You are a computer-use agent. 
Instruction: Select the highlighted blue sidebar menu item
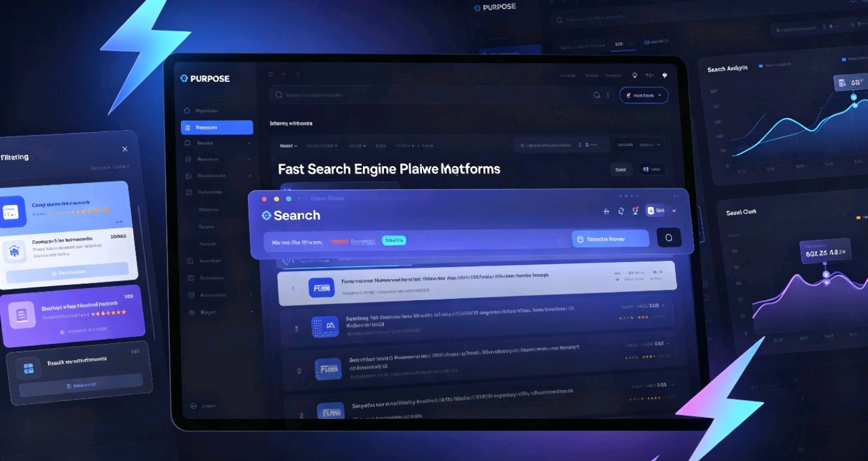217,127
